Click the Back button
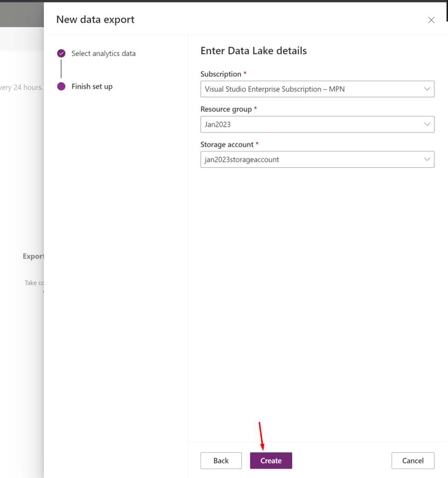Screen dimensions: 448x478 [221, 460]
